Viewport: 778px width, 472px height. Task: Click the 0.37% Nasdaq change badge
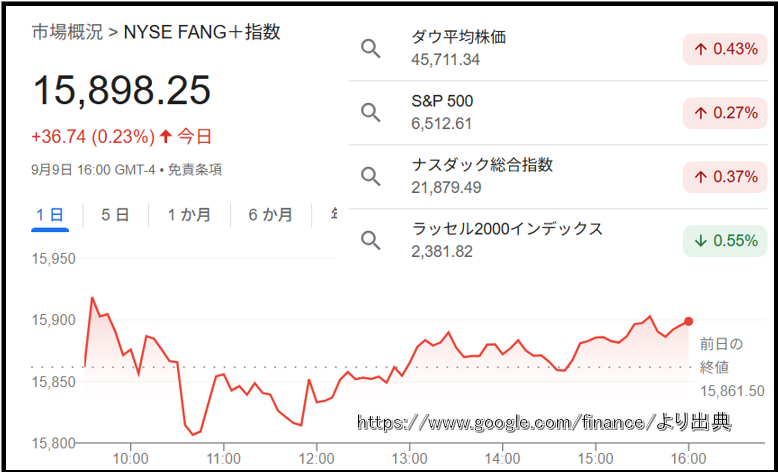click(725, 177)
